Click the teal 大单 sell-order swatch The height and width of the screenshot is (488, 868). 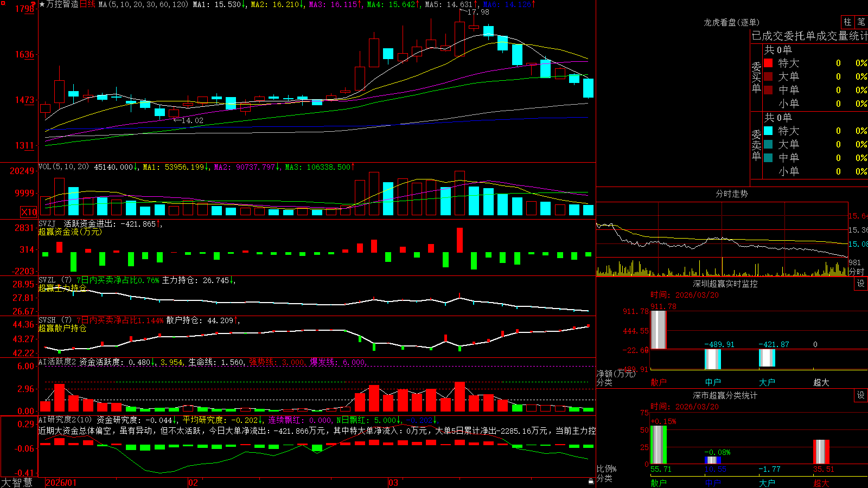768,144
